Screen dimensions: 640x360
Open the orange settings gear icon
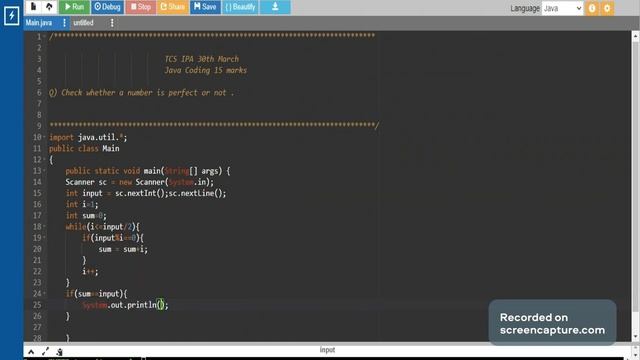pyautogui.click(x=607, y=8)
